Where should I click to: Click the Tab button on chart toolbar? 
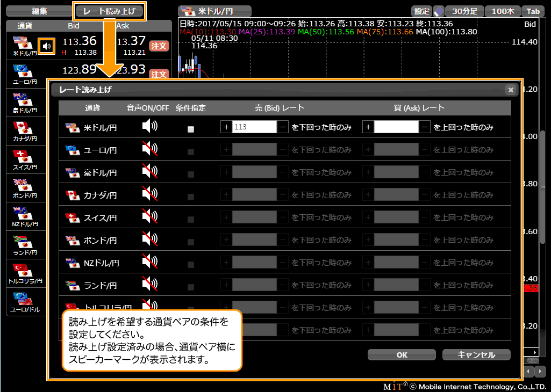533,11
